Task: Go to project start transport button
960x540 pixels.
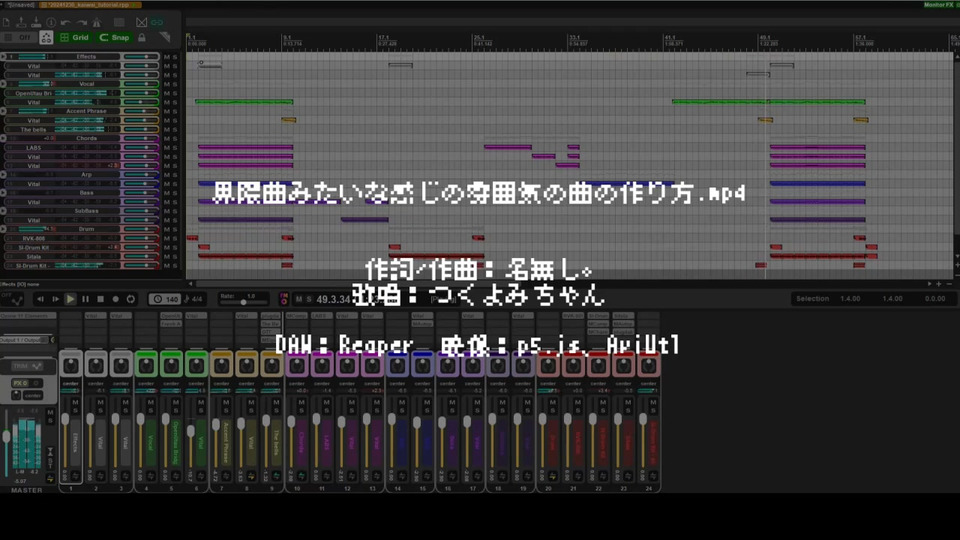Action: click(x=40, y=299)
